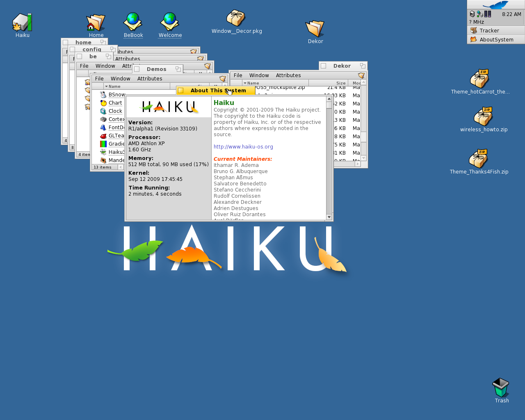
Task: Click Dekor window vertical scroll down arrow
Action: coord(364,158)
